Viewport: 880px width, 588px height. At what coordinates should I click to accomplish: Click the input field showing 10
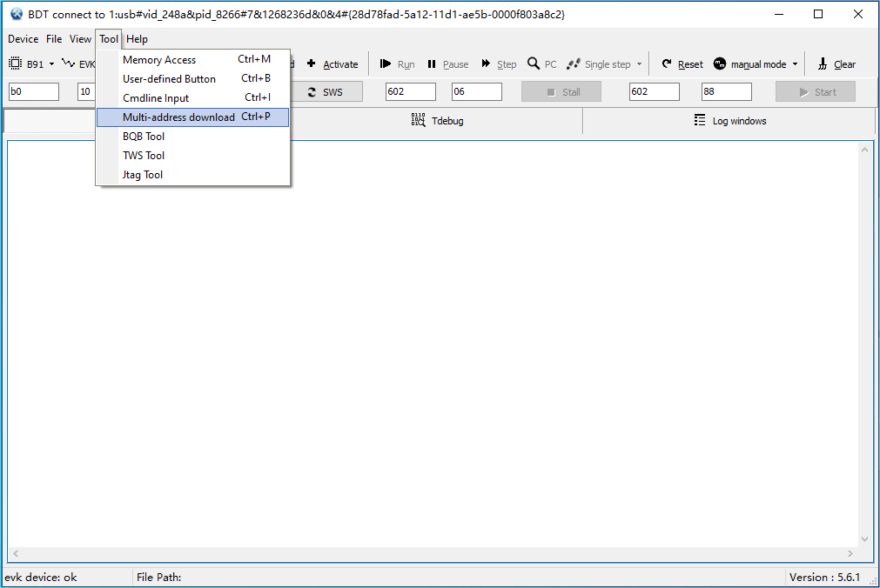point(86,91)
